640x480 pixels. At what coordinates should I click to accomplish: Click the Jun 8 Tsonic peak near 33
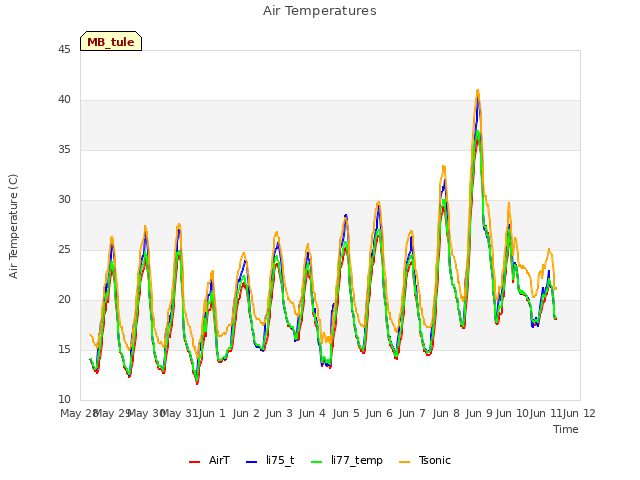pyautogui.click(x=444, y=167)
